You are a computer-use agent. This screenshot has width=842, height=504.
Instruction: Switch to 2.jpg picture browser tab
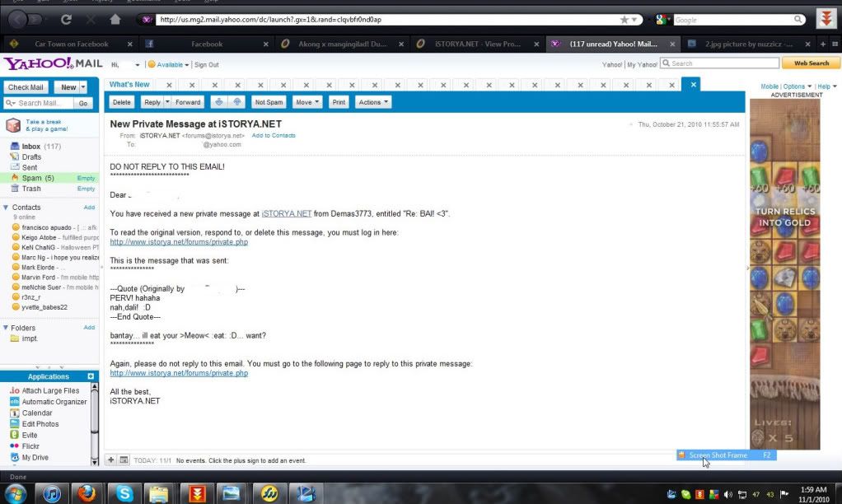pos(747,44)
